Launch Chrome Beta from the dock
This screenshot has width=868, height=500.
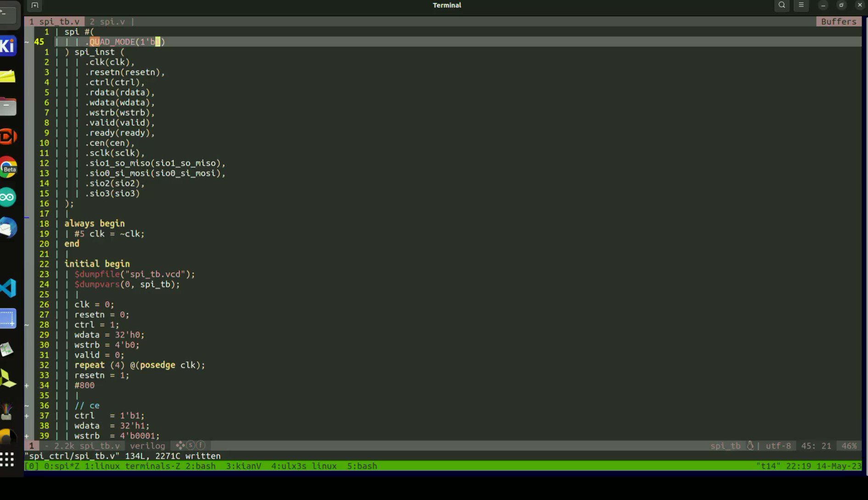[8, 167]
